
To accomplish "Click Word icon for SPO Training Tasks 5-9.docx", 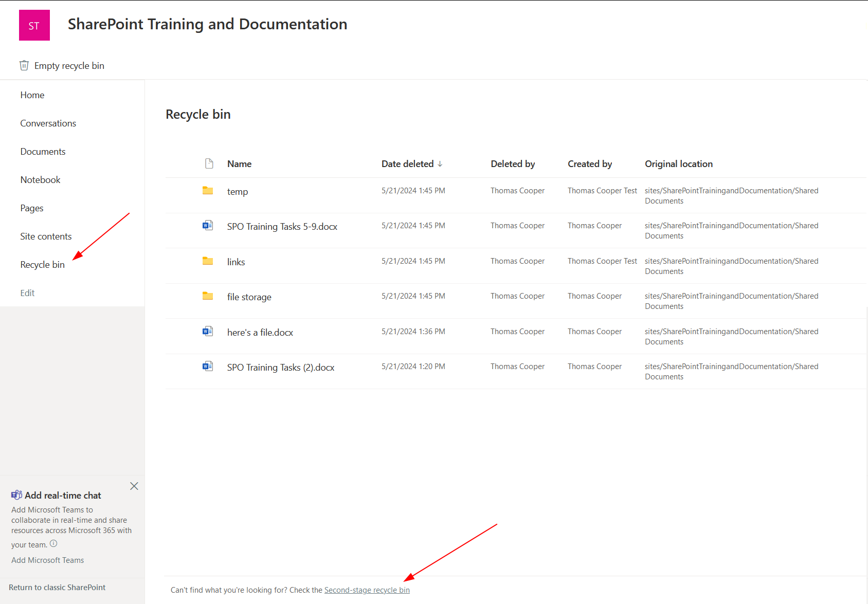I will tap(208, 225).
